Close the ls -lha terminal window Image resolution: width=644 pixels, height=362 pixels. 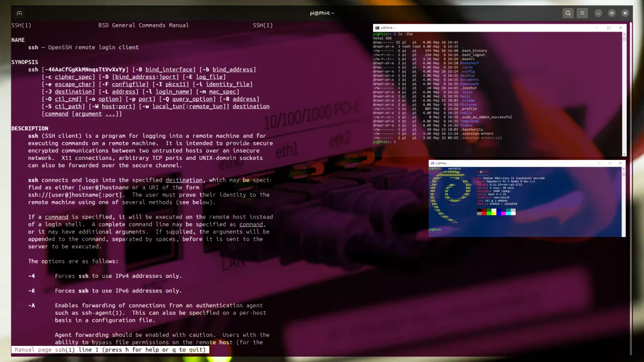tap(620, 27)
